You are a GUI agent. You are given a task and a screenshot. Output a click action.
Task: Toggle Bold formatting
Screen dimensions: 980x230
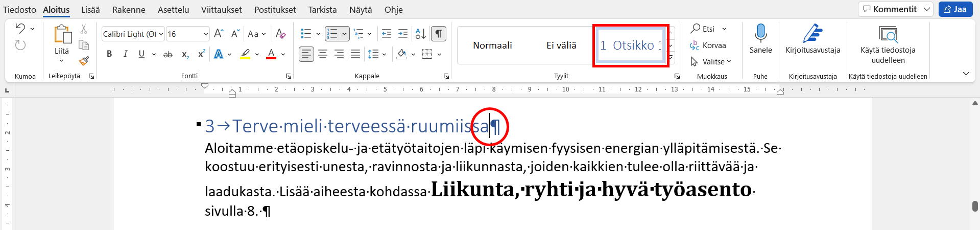click(109, 54)
